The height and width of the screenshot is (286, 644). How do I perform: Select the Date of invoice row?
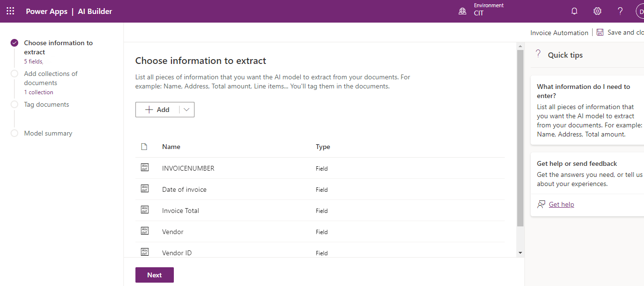320,189
